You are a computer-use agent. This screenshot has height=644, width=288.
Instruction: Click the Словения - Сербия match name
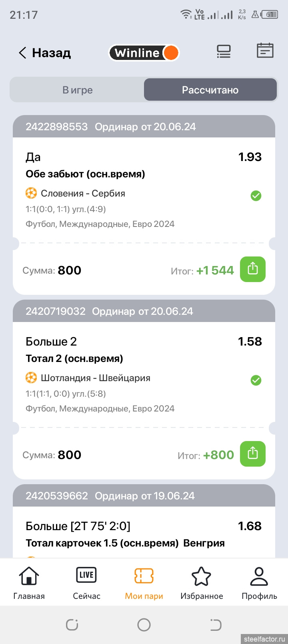coord(83,193)
